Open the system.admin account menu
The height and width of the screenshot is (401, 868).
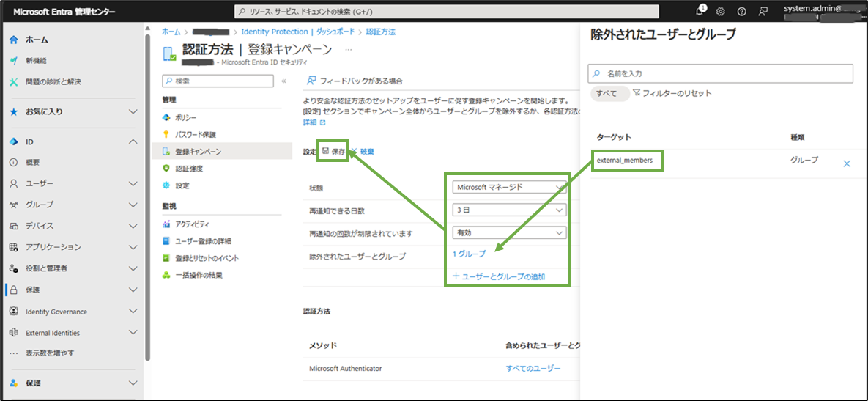click(x=824, y=12)
